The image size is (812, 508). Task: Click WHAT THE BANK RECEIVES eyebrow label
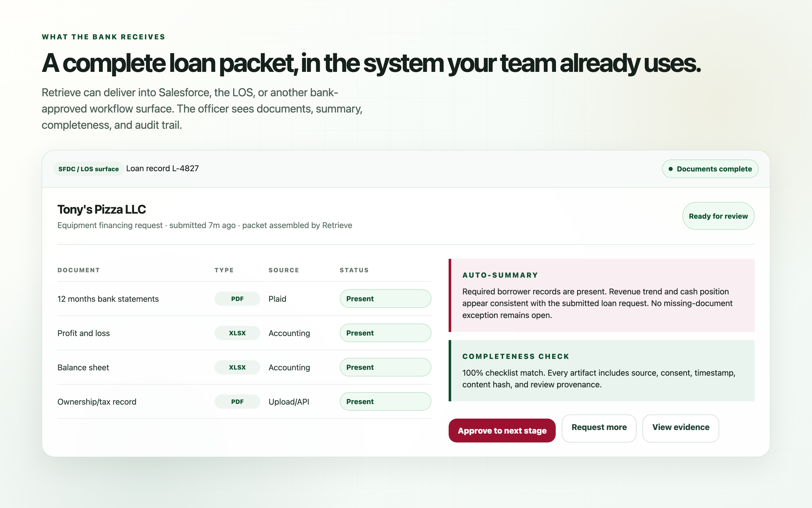(103, 37)
